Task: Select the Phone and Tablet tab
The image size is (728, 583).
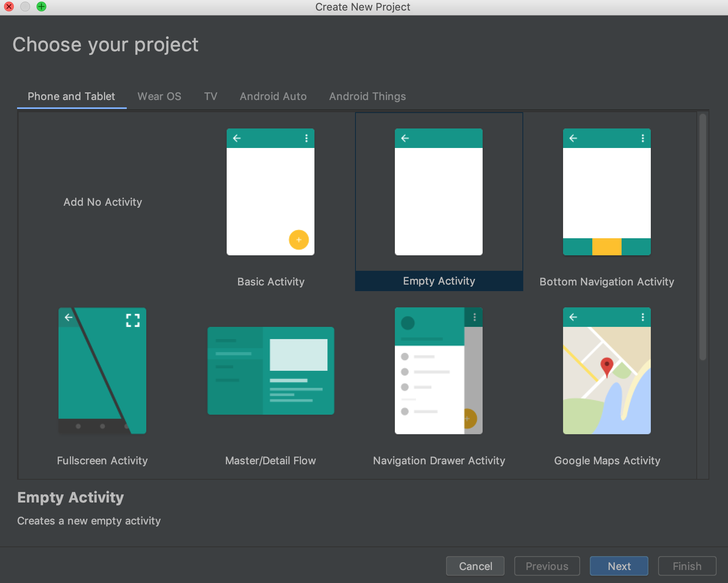Action: [x=71, y=96]
